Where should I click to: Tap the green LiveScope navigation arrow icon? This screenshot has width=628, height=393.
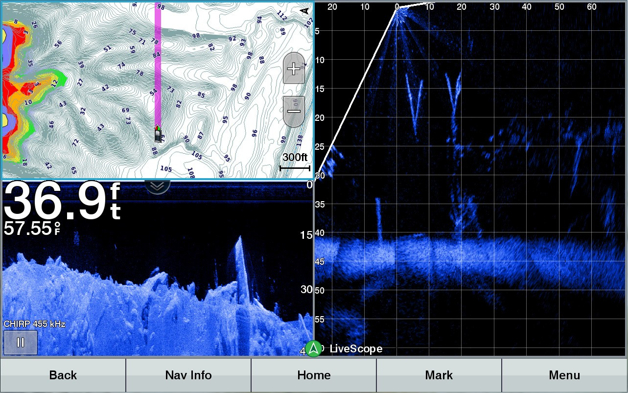tap(314, 349)
